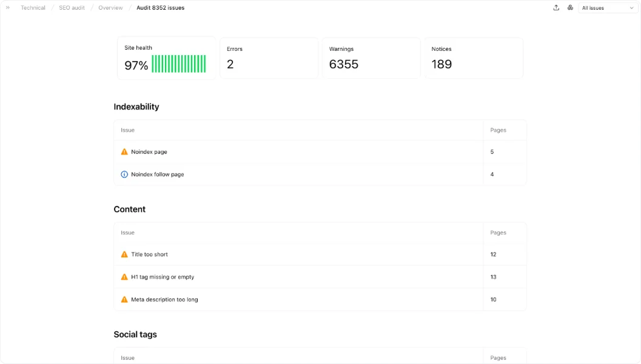Select the "Technical" breadcrumb item
The width and height of the screenshot is (641, 364).
click(32, 7)
